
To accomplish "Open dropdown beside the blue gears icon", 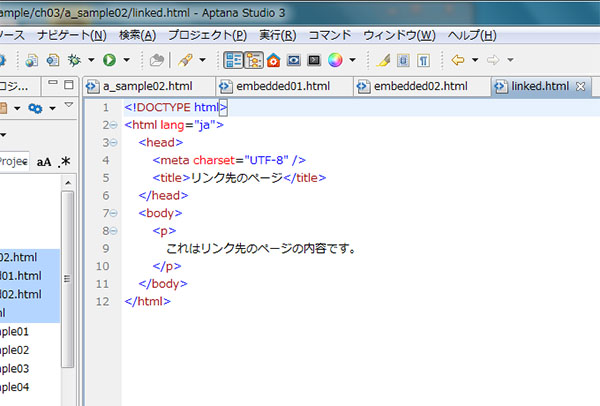I will click(52, 109).
